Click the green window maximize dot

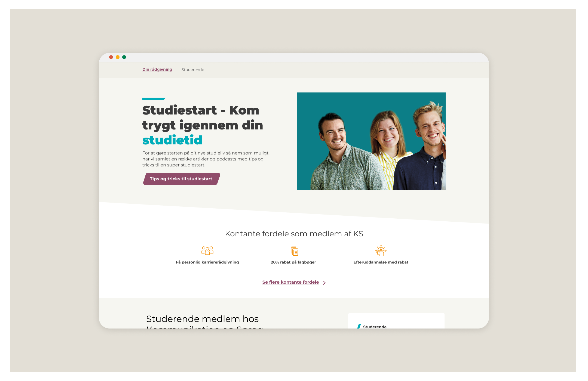124,57
